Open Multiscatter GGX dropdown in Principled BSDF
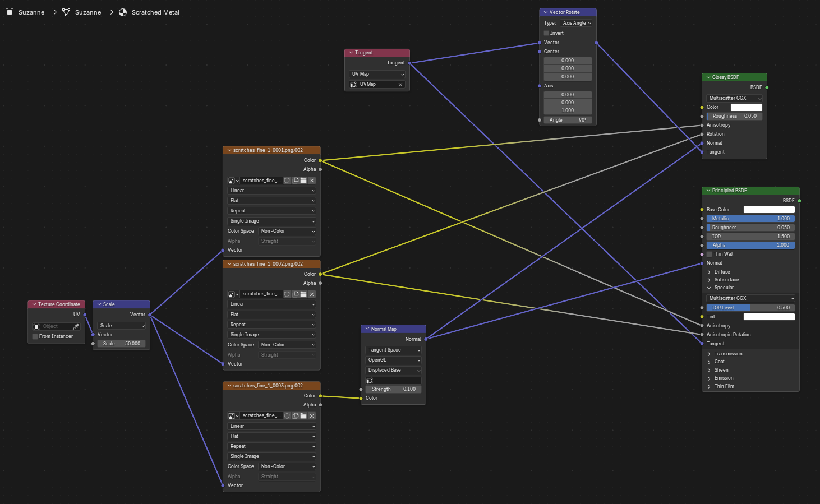The height and width of the screenshot is (504, 820). click(750, 298)
